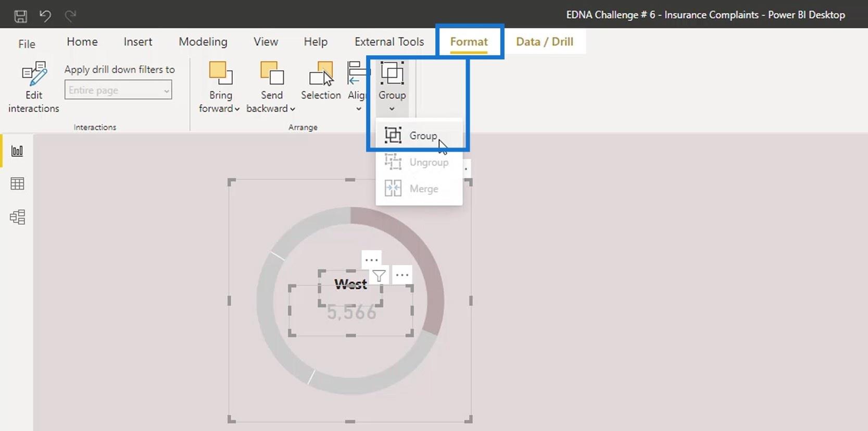The image size is (868, 431).
Task: Switch to the Home ribbon tab
Action: coord(82,42)
